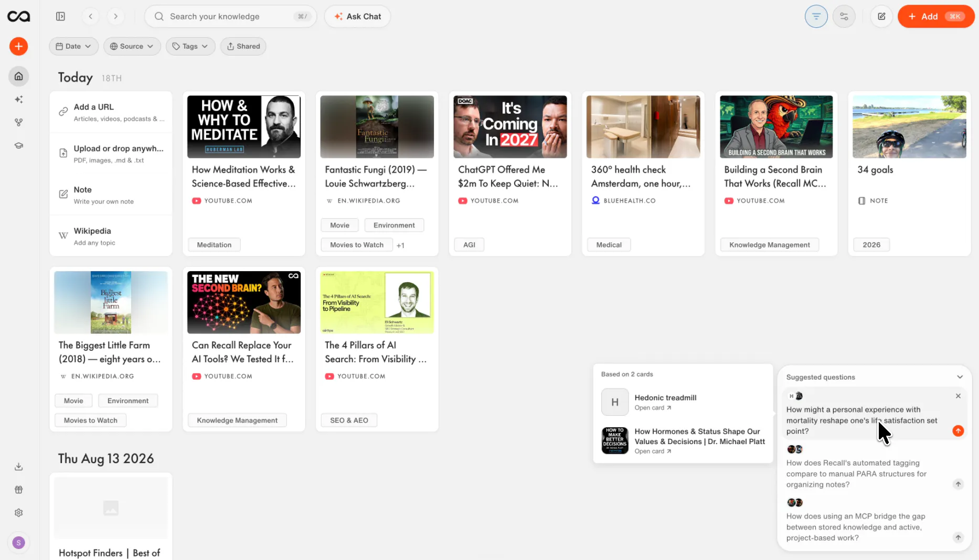Open the graduation cap review icon
The height and width of the screenshot is (560, 979).
18,146
